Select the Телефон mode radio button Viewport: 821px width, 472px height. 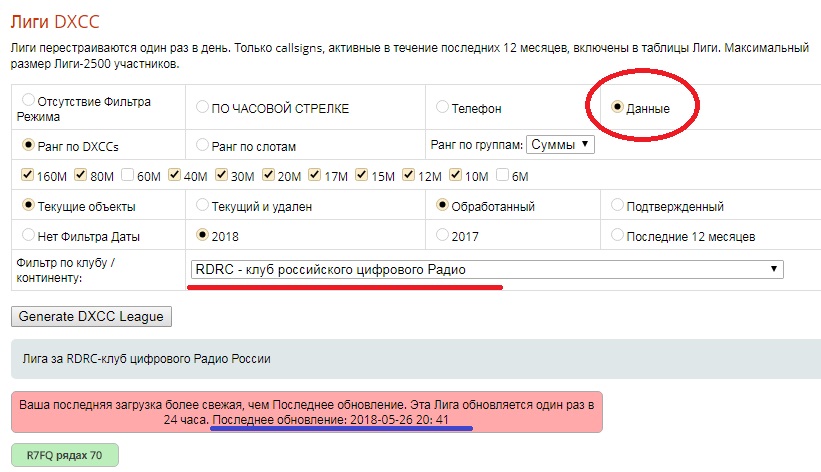(443, 107)
